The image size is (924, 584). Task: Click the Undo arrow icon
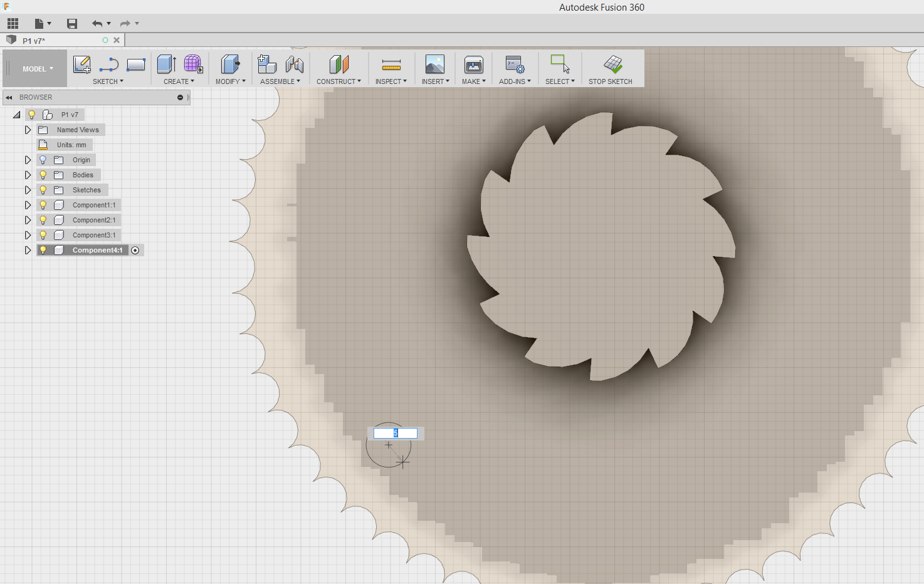pyautogui.click(x=97, y=24)
